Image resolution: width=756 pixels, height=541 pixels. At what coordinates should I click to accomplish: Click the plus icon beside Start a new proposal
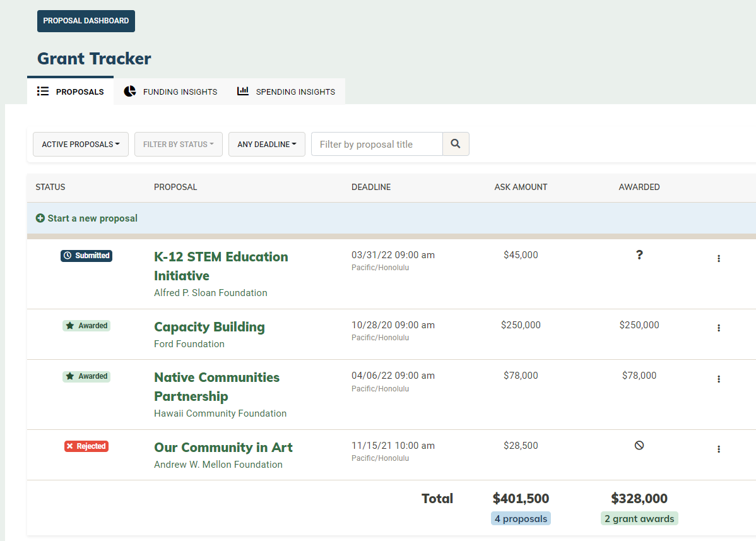coord(40,218)
